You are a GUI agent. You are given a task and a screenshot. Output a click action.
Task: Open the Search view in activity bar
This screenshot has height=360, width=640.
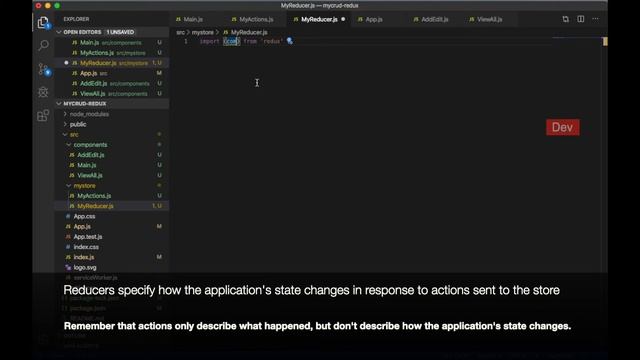pyautogui.click(x=43, y=45)
